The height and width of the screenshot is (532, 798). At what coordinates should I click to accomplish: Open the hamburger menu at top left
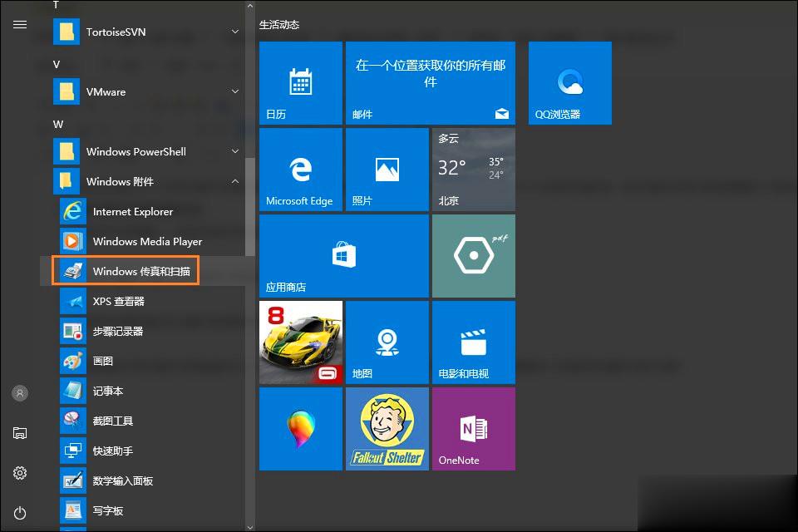[20, 24]
